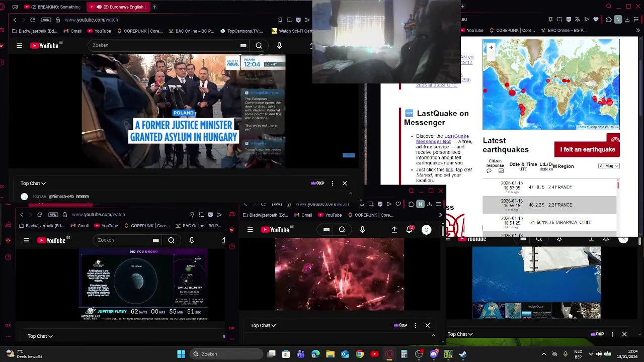Expand bookmarks overflow chevrons in red nebula window

(x=440, y=215)
